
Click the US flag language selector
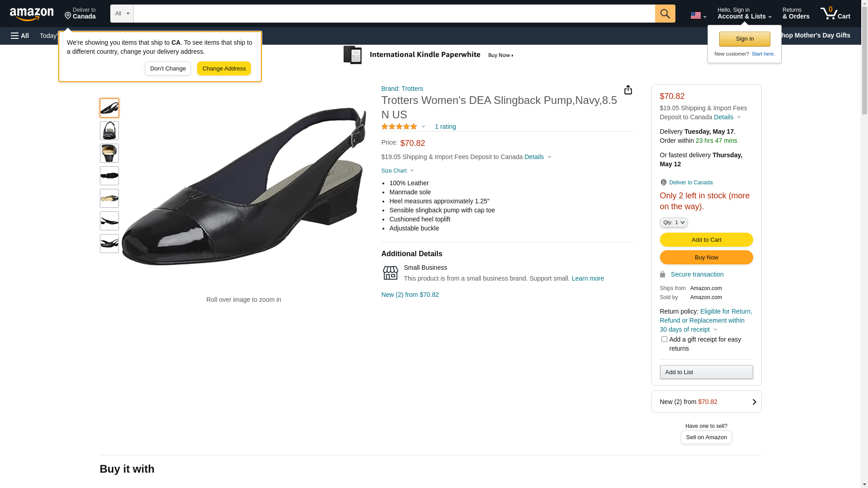[x=698, y=15]
